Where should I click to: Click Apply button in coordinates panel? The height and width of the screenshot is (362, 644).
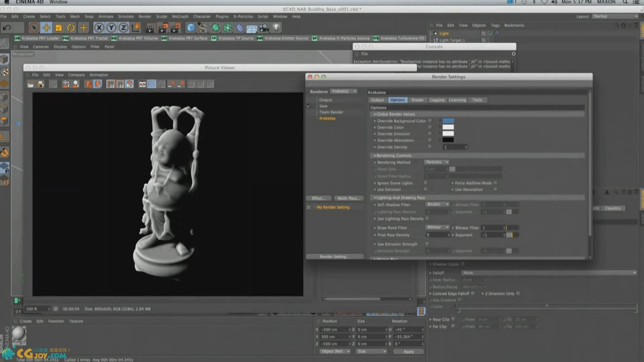coord(409,352)
